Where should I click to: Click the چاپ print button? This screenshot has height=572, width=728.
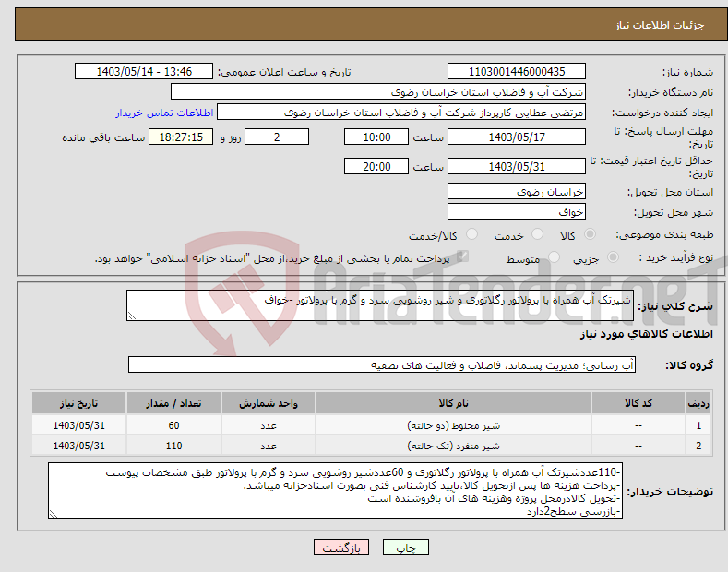click(x=406, y=548)
